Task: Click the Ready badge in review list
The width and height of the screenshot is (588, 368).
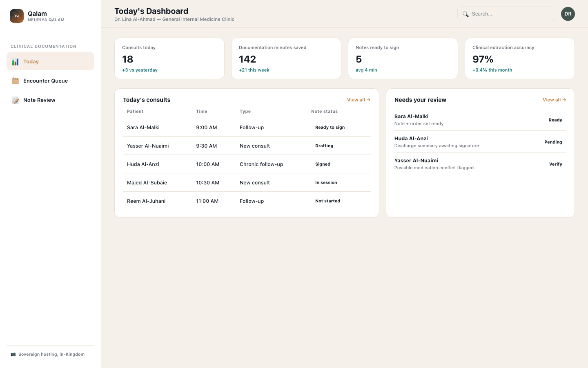Action: point(555,120)
